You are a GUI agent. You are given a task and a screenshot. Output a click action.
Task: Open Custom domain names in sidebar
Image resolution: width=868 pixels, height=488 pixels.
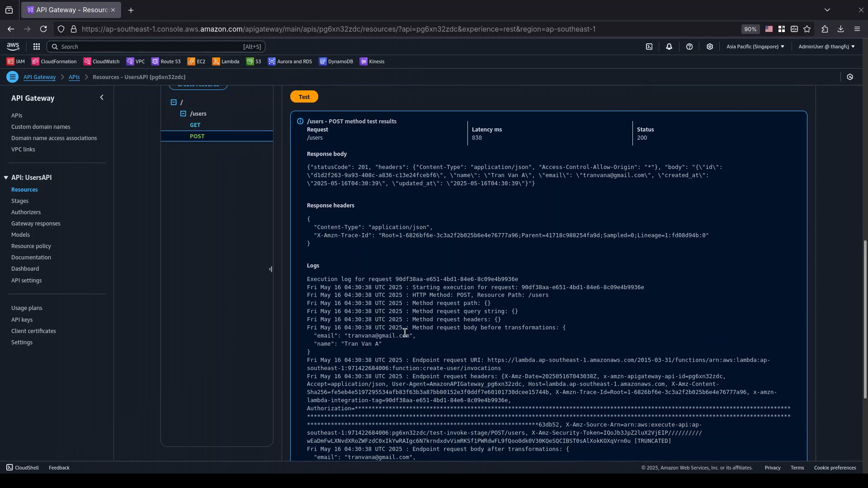41,127
